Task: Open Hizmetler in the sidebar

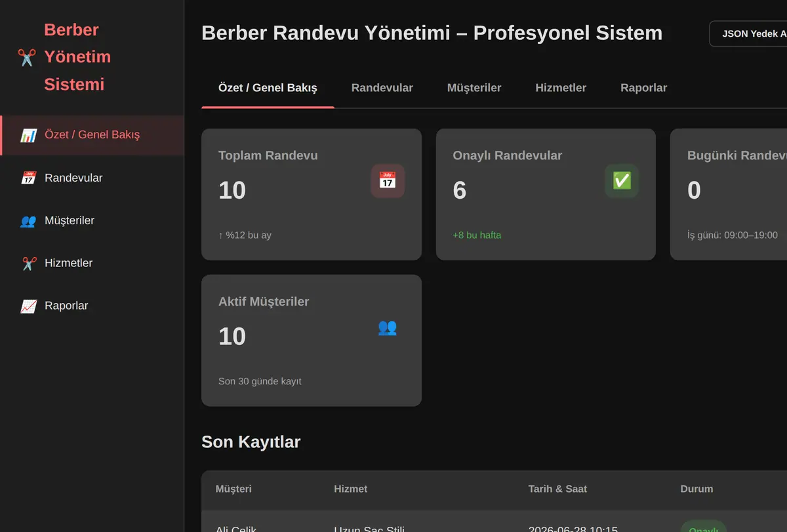Action: (92, 263)
